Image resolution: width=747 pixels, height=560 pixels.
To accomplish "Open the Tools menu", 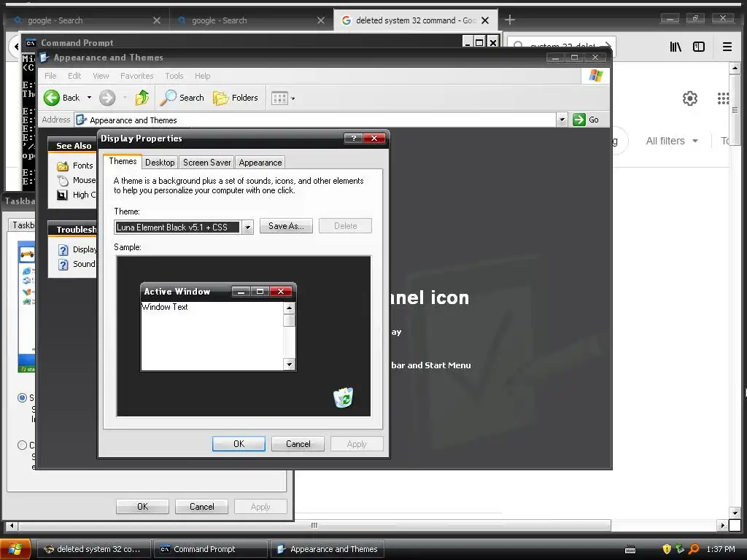I will click(174, 76).
